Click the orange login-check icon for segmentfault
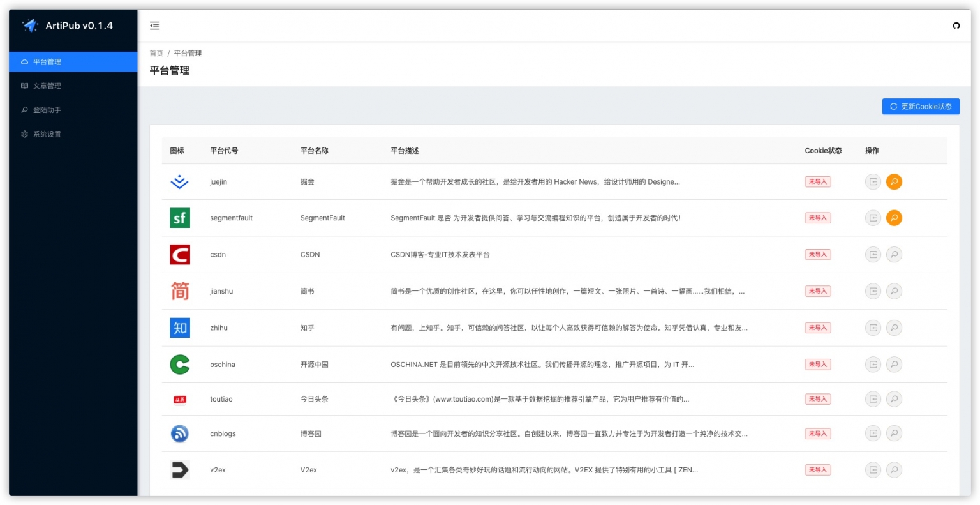The height and width of the screenshot is (505, 980). pyautogui.click(x=894, y=218)
